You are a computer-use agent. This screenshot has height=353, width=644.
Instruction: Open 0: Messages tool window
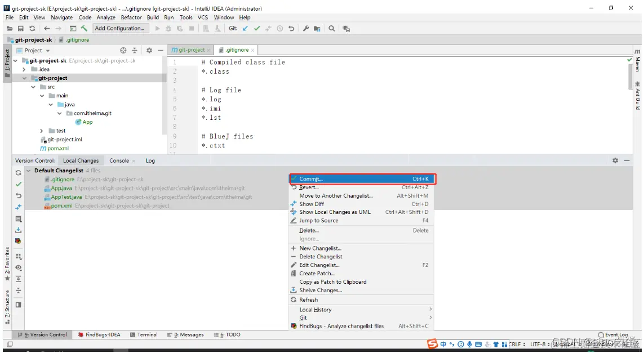click(185, 334)
